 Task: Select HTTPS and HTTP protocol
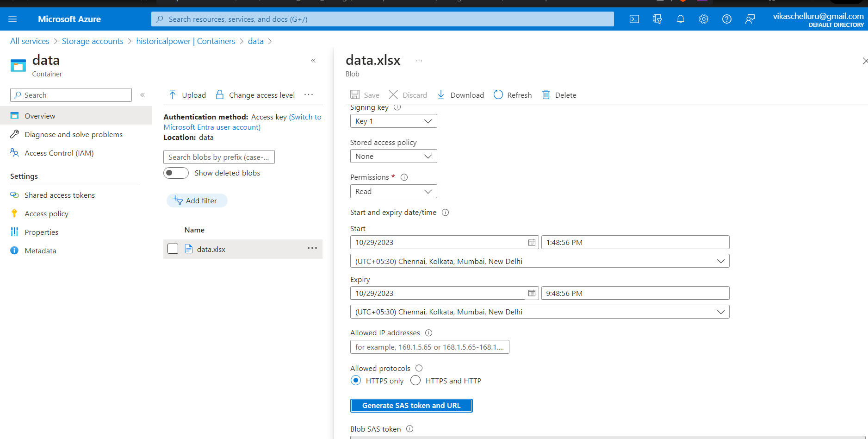point(415,381)
